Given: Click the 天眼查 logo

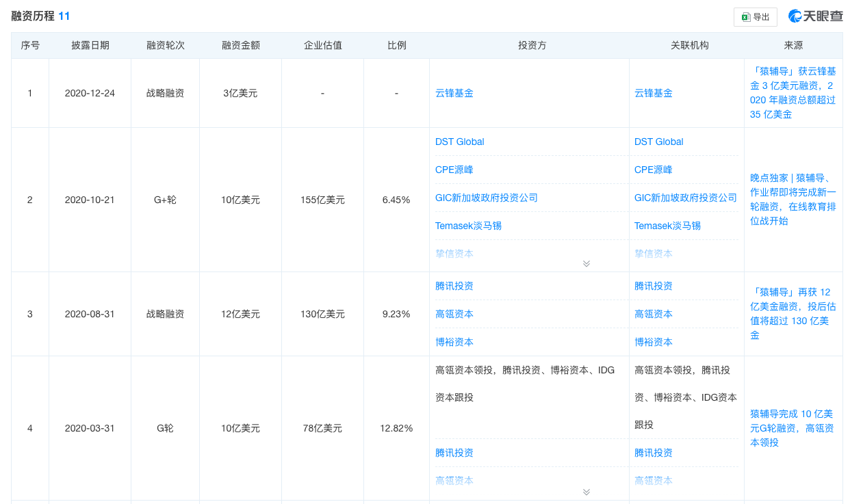Looking at the screenshot, I should point(816,16).
